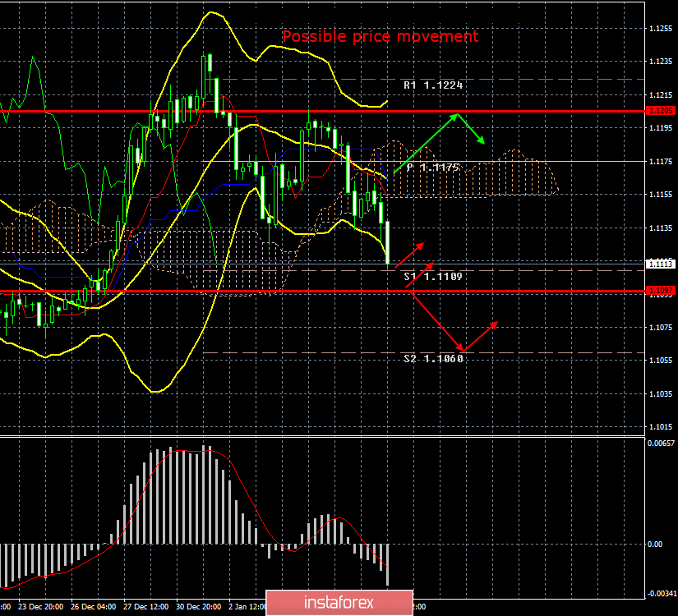Viewport: 678px width, 616px height.
Task: Click the instaforex logo watermark
Action: (x=339, y=602)
